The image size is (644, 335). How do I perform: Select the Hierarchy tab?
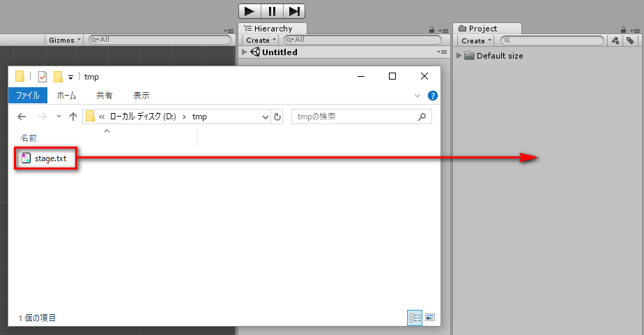tap(273, 29)
